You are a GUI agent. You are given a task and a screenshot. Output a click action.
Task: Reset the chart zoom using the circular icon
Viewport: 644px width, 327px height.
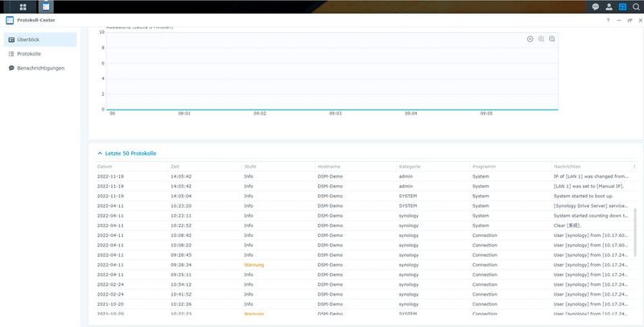pos(530,39)
